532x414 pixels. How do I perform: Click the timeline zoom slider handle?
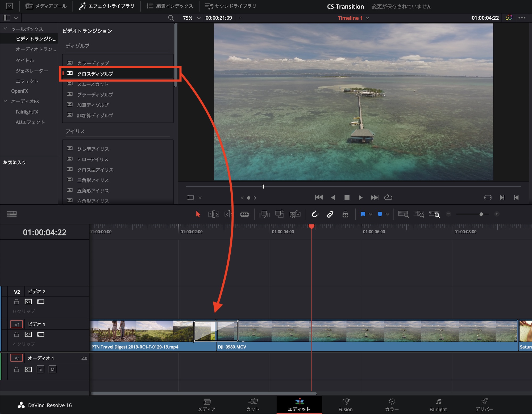point(481,214)
